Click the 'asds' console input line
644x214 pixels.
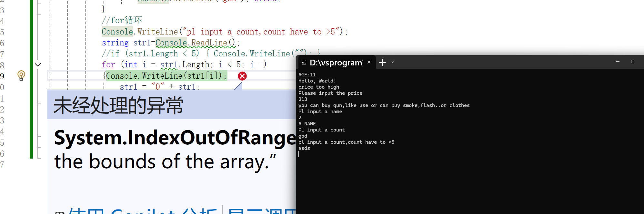[304, 148]
